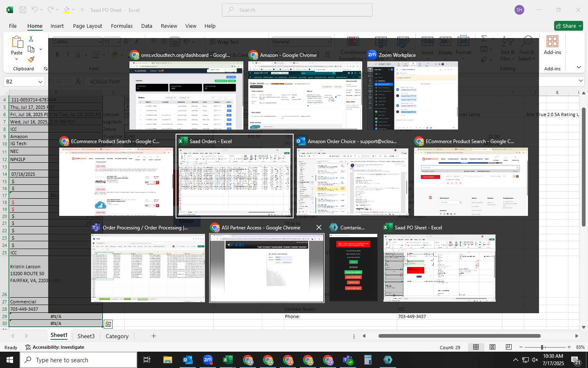Open the Name Box dropdown arrow
Image resolution: width=588 pixels, height=368 pixels.
(40, 82)
